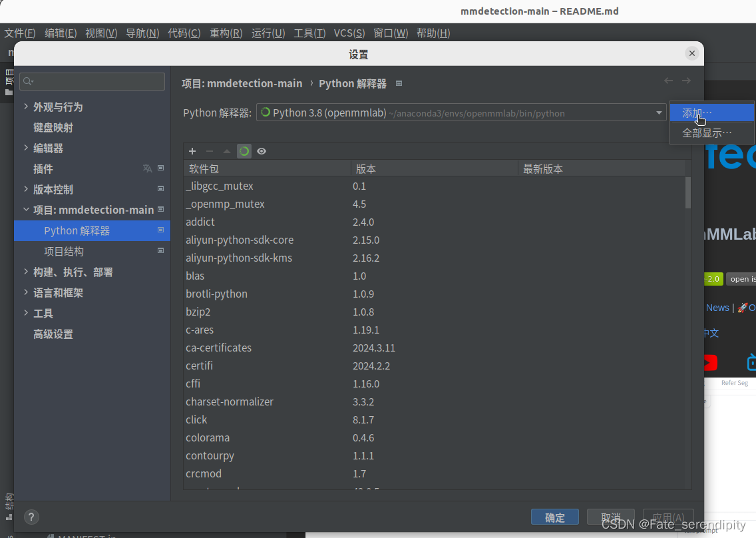Image resolution: width=756 pixels, height=538 pixels.
Task: Navigate forward with the right arrow icon
Action: (687, 80)
